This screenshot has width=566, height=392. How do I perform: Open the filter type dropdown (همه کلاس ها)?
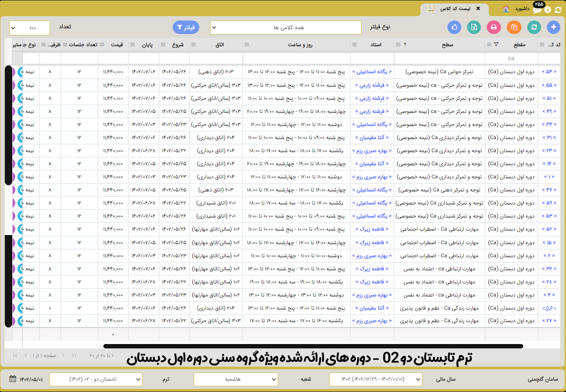click(x=286, y=27)
